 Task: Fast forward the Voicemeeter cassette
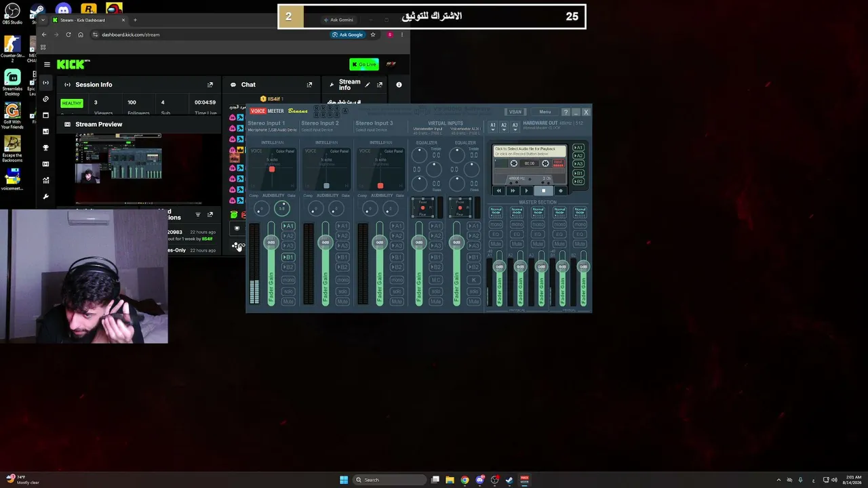tap(513, 191)
